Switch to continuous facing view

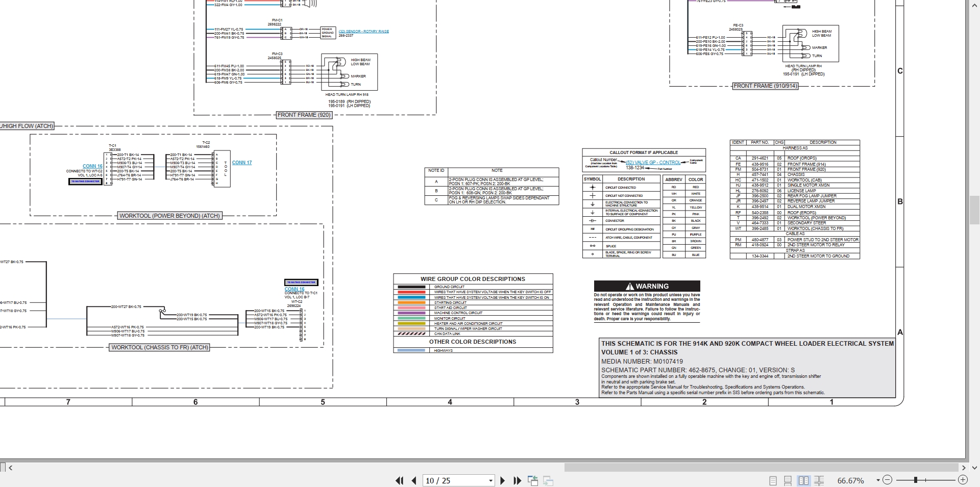819,480
